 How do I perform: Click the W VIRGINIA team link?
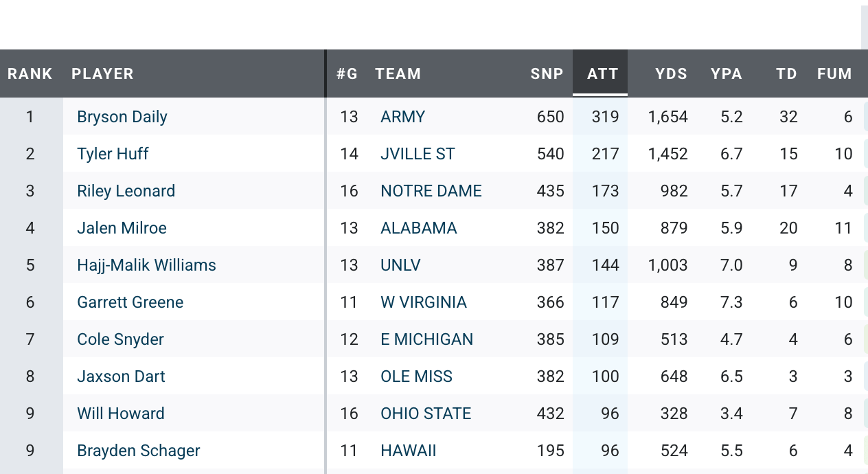point(424,302)
